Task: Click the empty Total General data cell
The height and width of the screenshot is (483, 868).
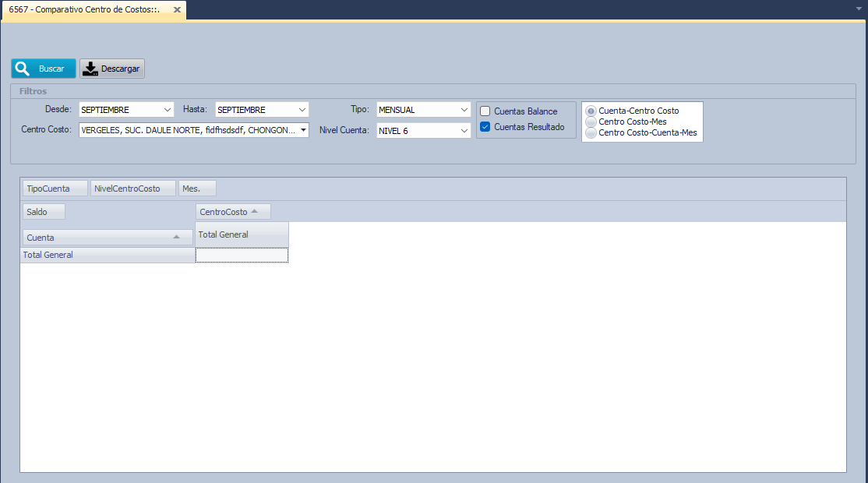Action: pos(242,255)
